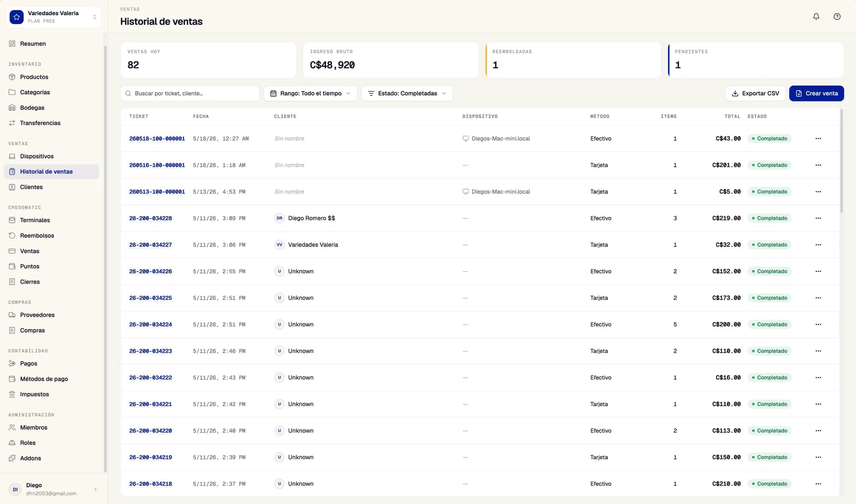The width and height of the screenshot is (856, 504).
Task: Open Reembolsos under Credomatic
Action: (51, 236)
